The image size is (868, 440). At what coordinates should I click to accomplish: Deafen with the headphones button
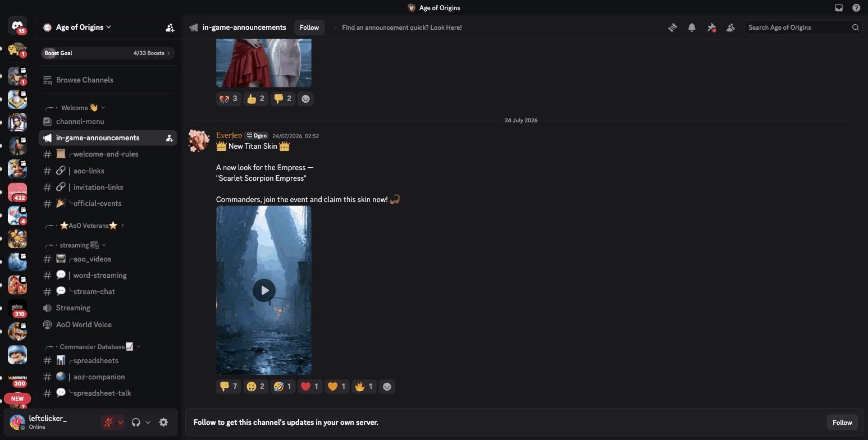coord(136,423)
